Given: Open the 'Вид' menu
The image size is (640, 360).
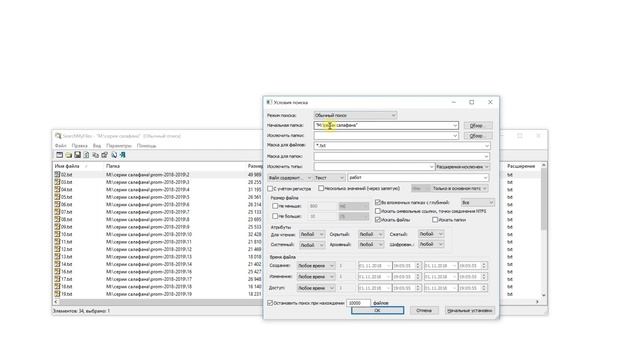Looking at the screenshot, I should (x=97, y=146).
